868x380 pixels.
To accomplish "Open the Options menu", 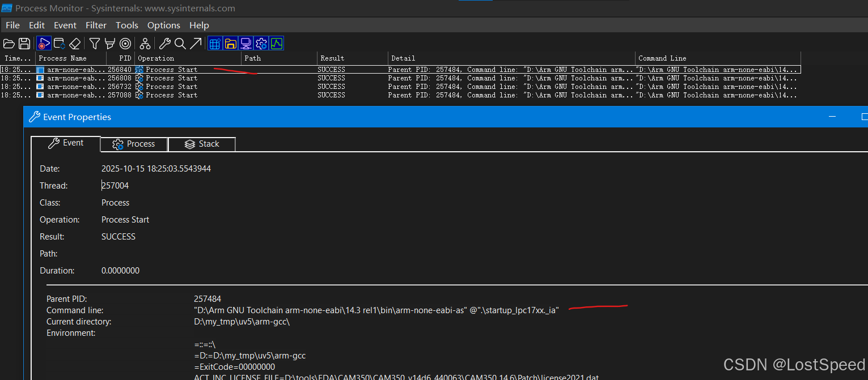I will tap(164, 25).
